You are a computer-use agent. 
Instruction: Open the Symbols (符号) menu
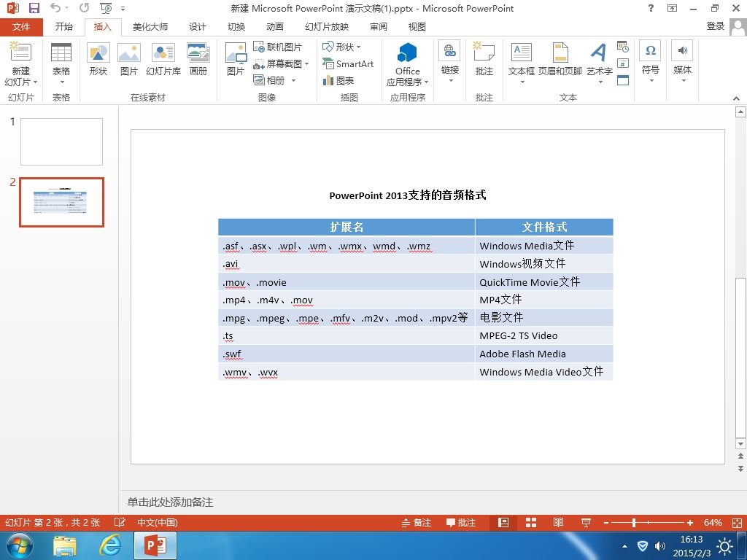(650, 61)
